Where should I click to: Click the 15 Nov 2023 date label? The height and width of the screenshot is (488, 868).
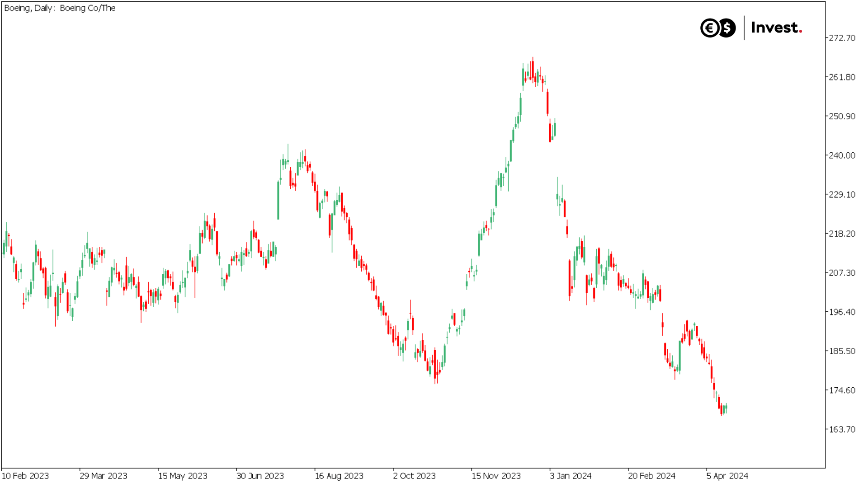496,476
